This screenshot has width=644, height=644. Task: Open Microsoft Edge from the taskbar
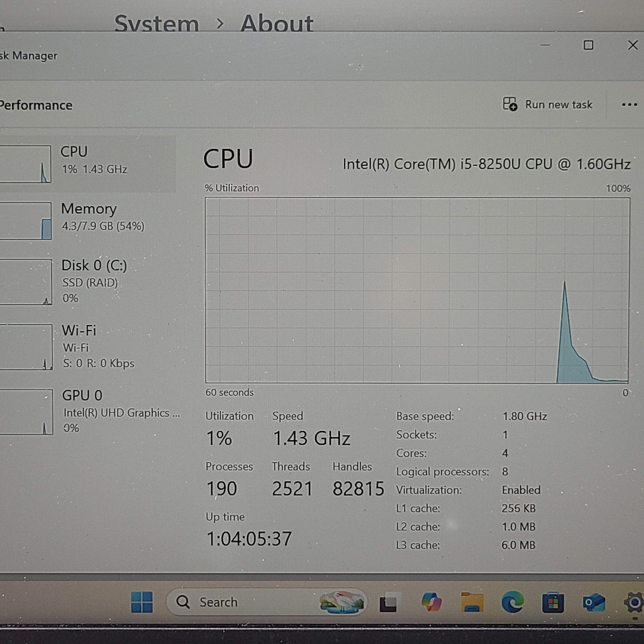[512, 602]
